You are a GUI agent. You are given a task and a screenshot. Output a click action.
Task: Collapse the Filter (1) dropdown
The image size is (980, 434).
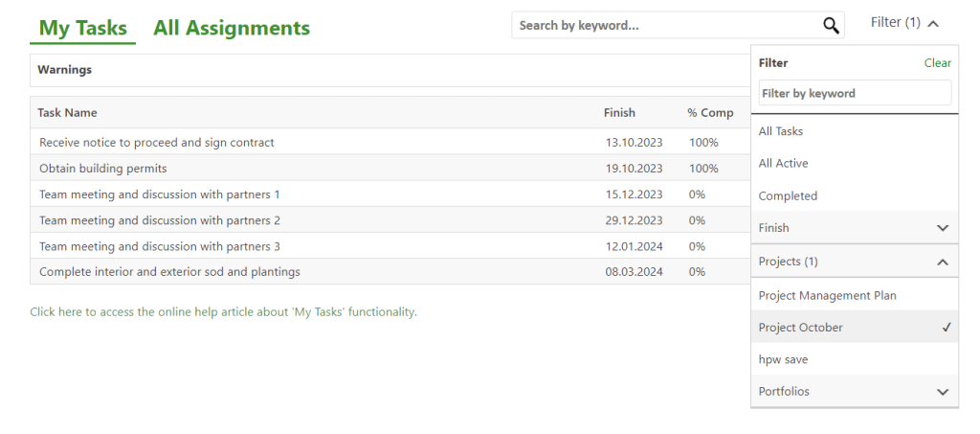(904, 23)
